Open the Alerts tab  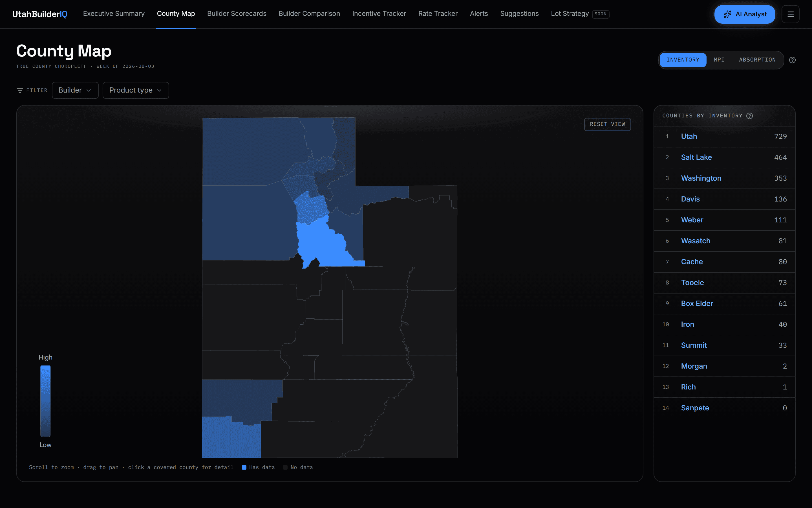[x=478, y=14]
